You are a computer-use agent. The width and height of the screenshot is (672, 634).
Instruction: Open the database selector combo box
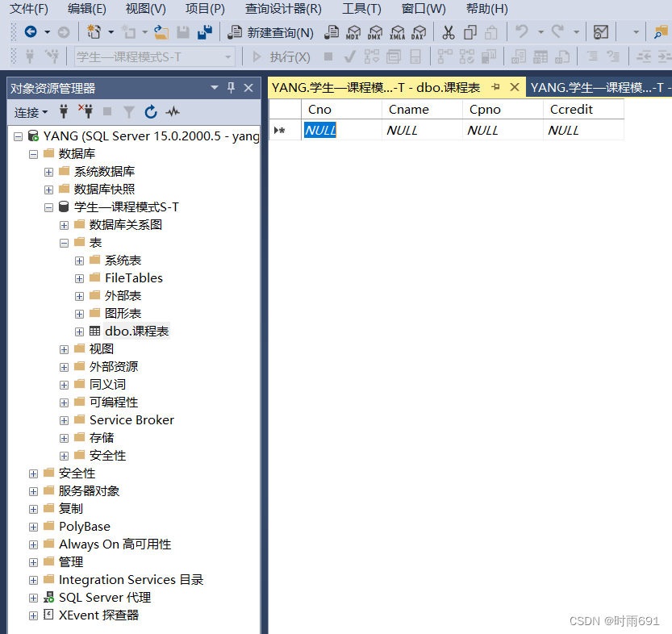(x=155, y=57)
